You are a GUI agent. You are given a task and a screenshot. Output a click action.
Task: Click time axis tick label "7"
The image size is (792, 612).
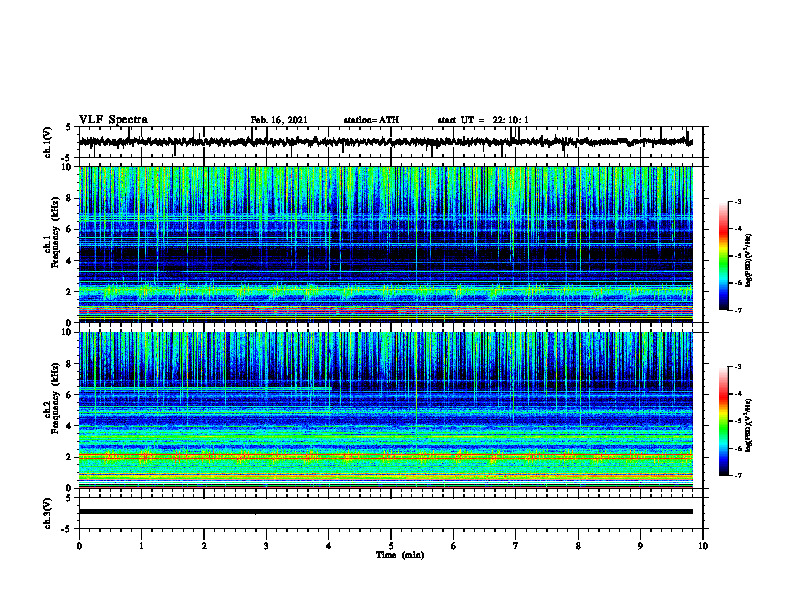pyautogui.click(x=516, y=546)
